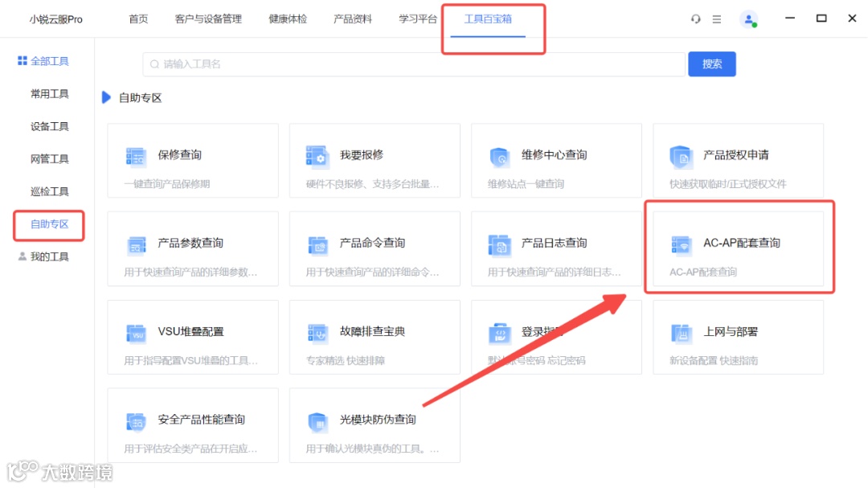Click the 小锐云服Pro app title
The width and height of the screenshot is (868, 488).
click(56, 19)
